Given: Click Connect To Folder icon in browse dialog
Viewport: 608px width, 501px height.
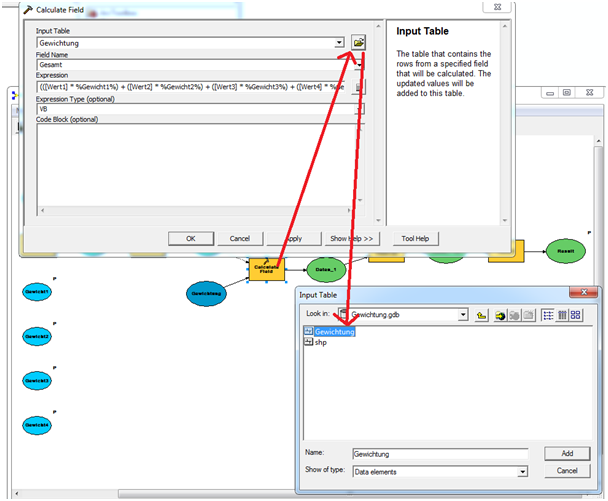Looking at the screenshot, I should tap(500, 315).
